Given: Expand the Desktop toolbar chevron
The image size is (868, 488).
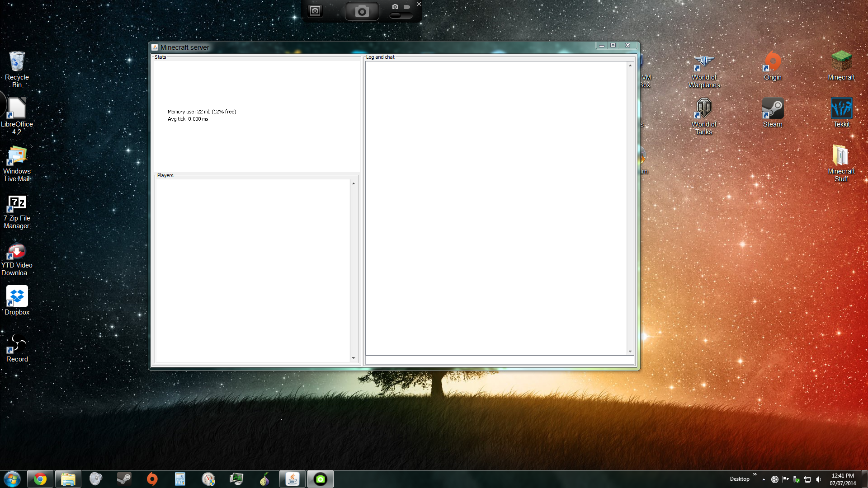Looking at the screenshot, I should point(755,474).
